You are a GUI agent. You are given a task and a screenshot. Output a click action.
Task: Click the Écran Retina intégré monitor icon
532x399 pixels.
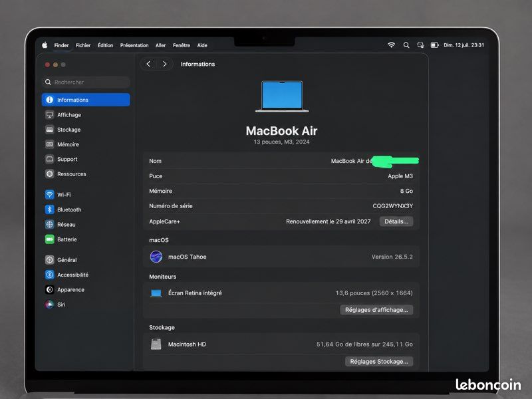pos(156,293)
